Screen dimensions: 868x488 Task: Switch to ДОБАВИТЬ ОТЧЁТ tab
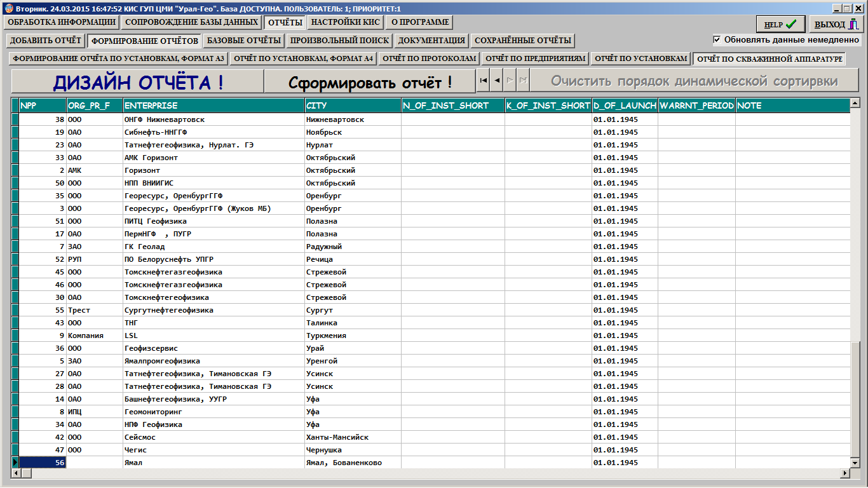[46, 41]
